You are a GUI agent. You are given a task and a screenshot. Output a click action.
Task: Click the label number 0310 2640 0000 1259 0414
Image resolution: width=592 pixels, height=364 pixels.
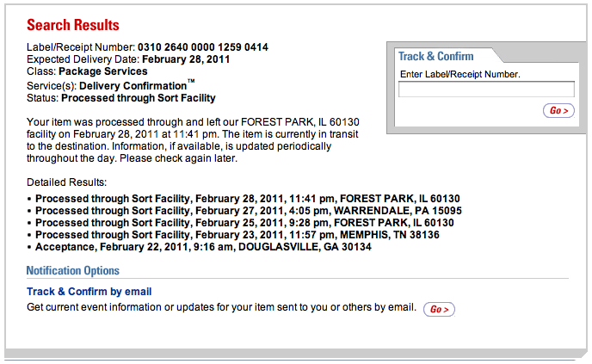tap(202, 46)
